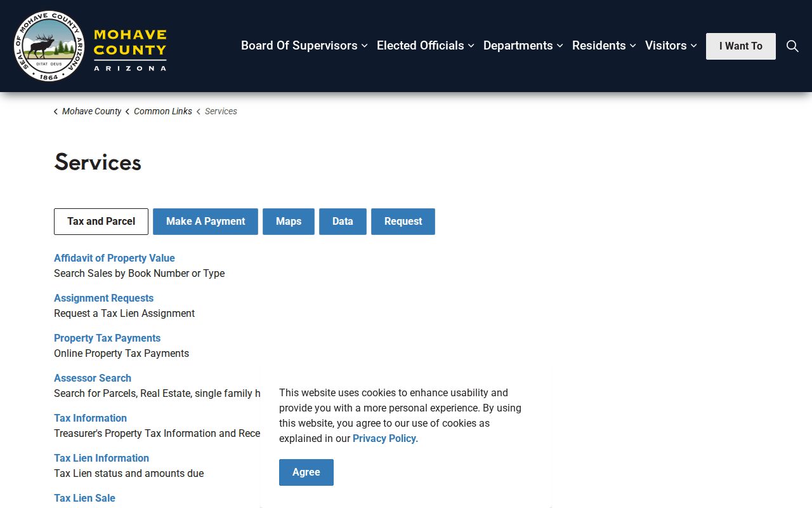Switch to the Make A Payment tab
Viewport: 812px width, 508px height.
coord(206,222)
